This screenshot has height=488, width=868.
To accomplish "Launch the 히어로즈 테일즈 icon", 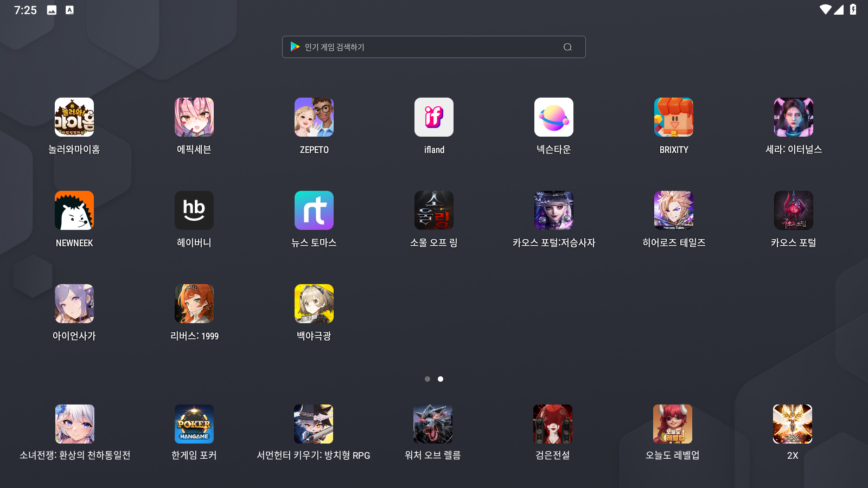I will click(674, 210).
